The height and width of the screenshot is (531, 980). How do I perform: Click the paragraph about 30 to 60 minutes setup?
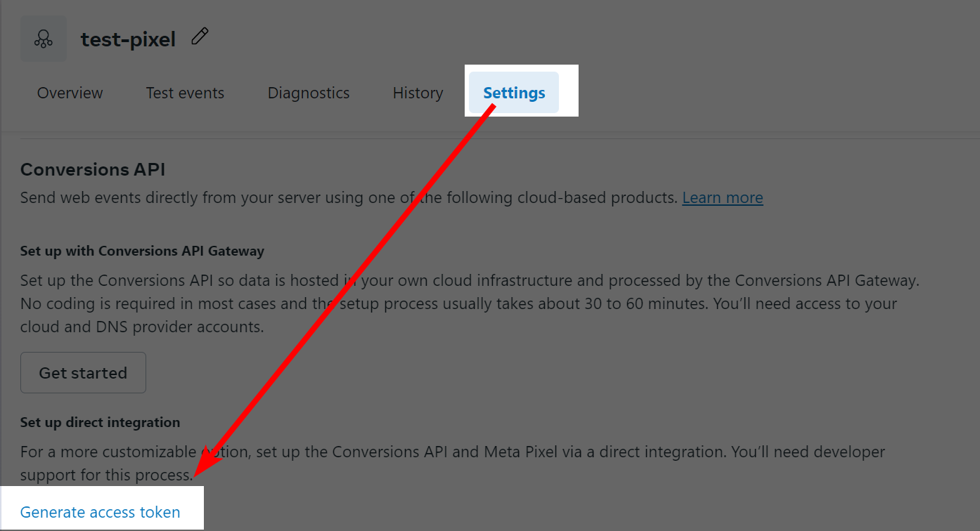pos(470,304)
